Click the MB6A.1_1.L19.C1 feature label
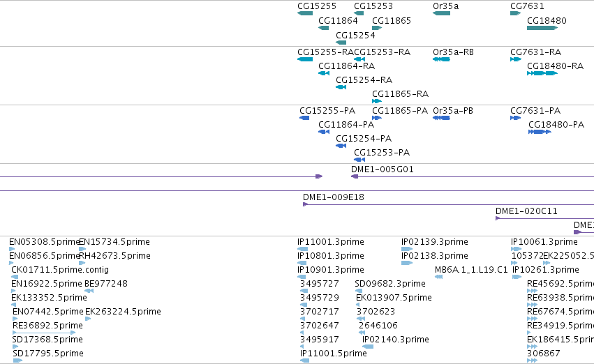 (x=471, y=269)
